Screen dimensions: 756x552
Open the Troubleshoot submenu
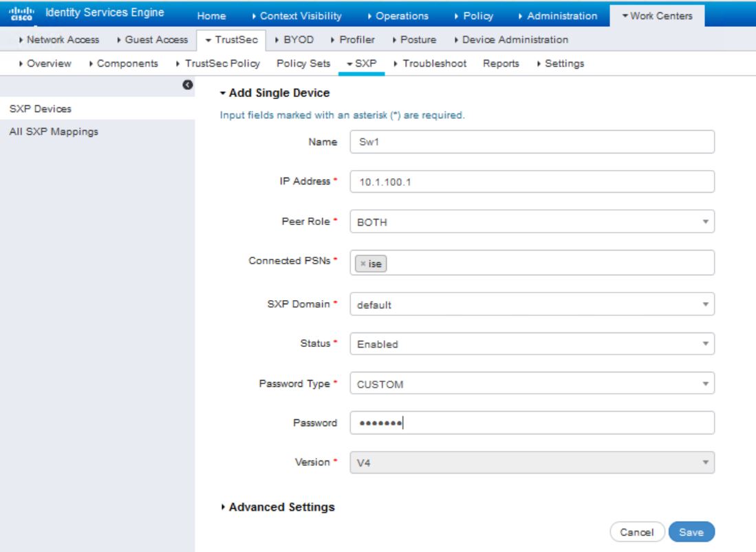430,63
